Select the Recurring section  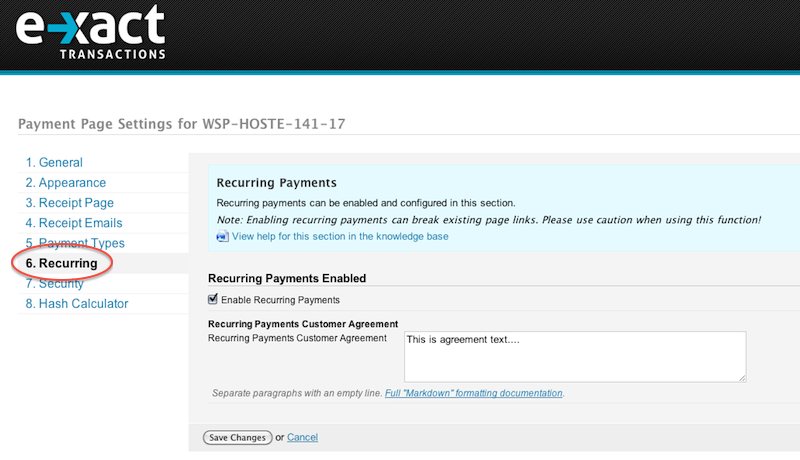click(61, 263)
